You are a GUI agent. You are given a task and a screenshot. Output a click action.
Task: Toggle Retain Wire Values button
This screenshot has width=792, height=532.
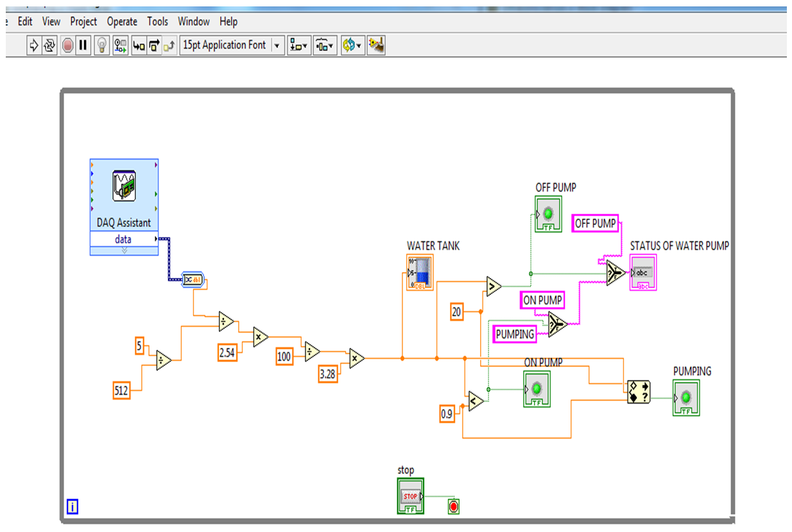tap(120, 46)
